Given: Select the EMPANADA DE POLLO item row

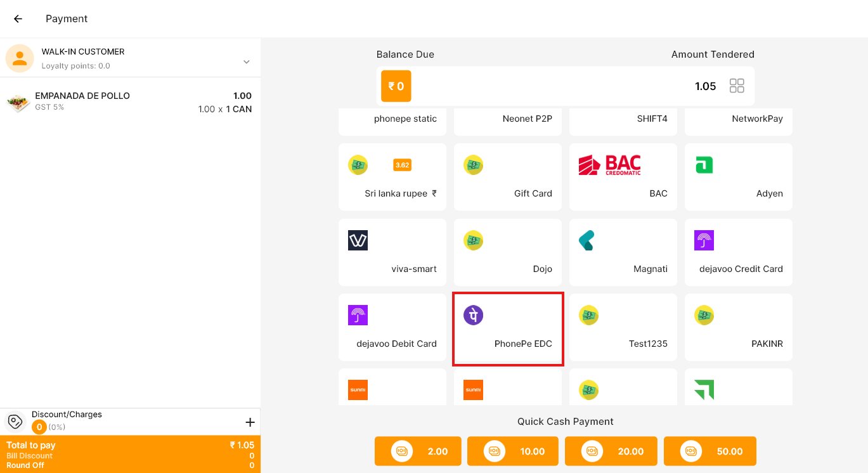Looking at the screenshot, I should (x=130, y=103).
